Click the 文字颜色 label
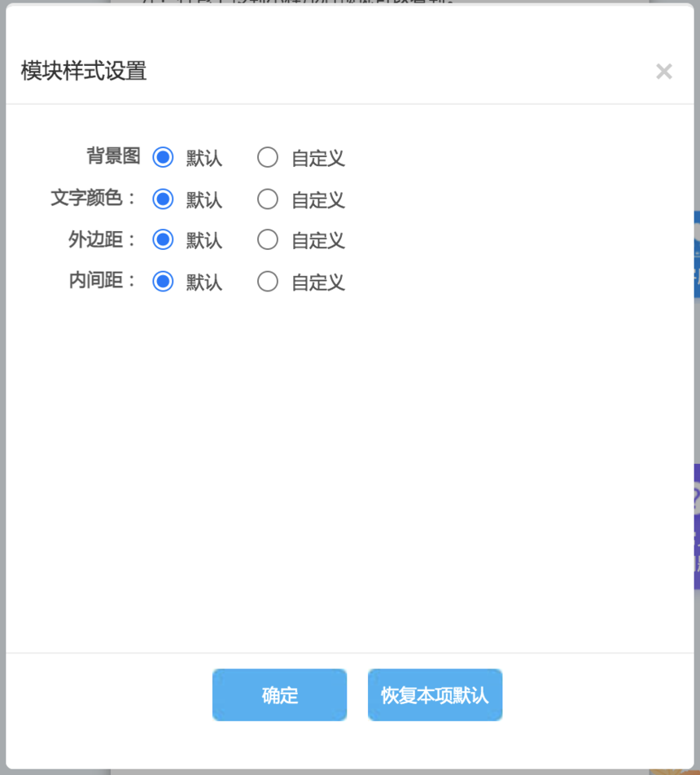700x775 pixels. 93,198
